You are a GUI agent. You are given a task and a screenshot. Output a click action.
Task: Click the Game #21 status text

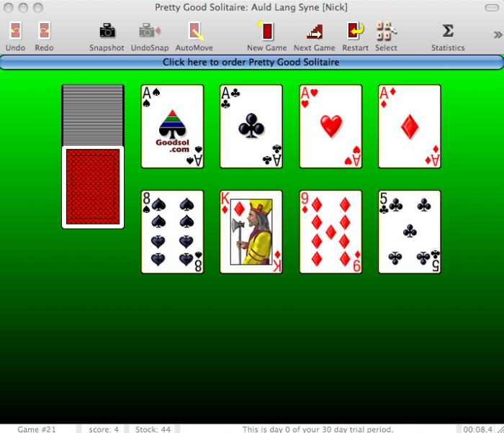pos(37,429)
